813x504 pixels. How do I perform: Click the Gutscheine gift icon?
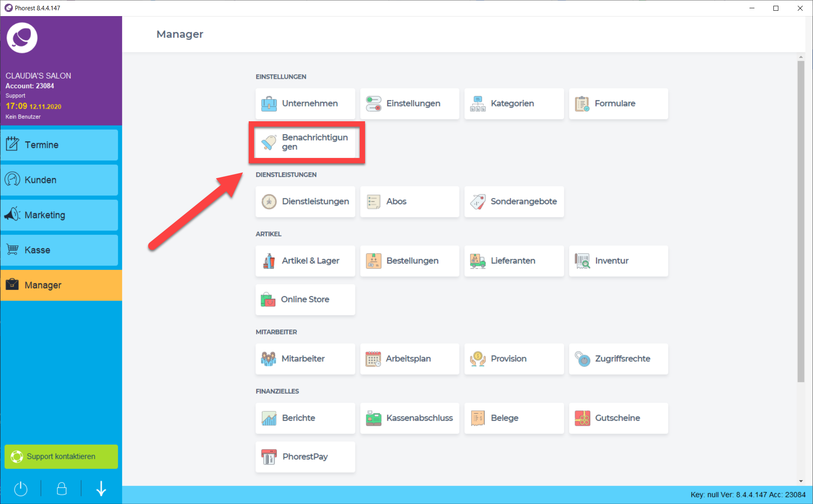coord(582,418)
